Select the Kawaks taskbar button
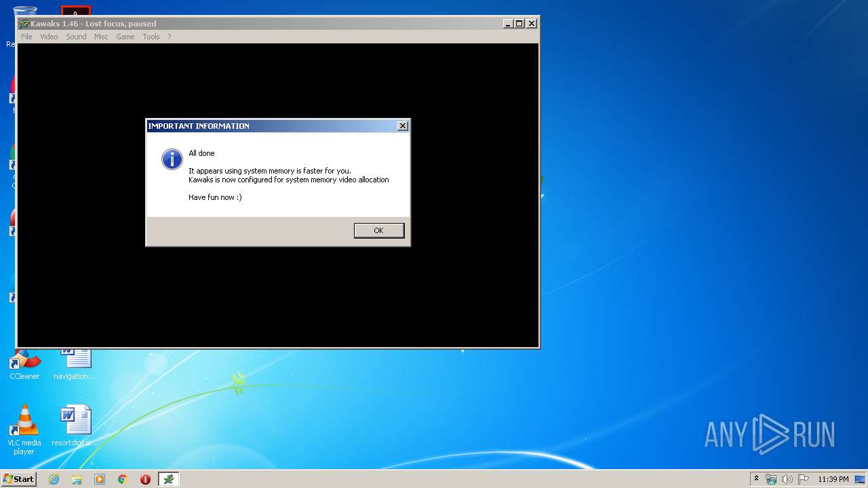Viewport: 868px width, 488px height. (169, 479)
